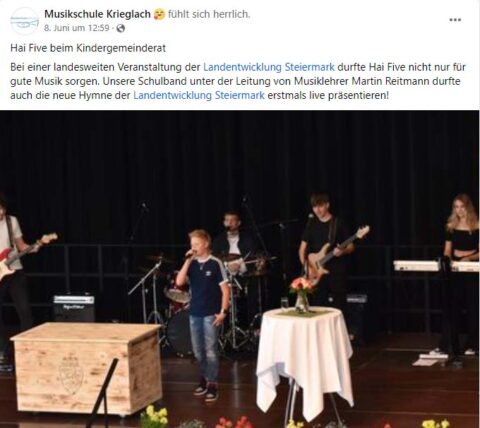
Task: Click the wooden crate with the crest
Action: pyautogui.click(x=86, y=367)
